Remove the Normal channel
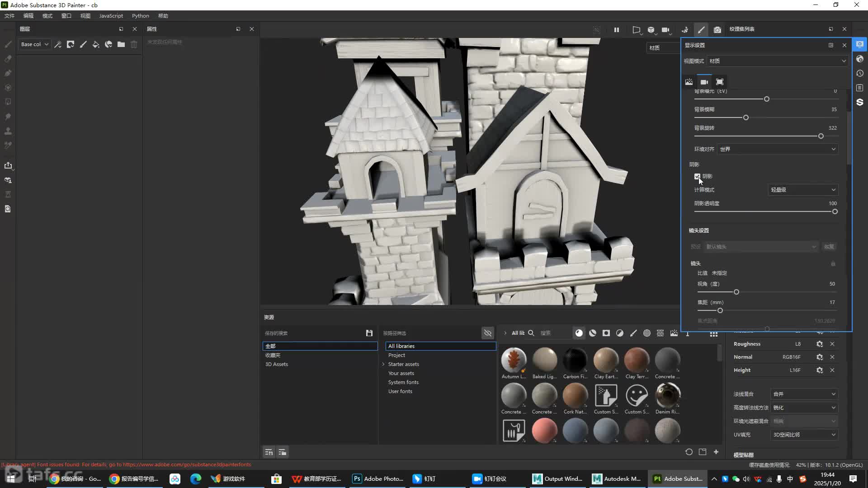Image resolution: width=868 pixels, height=488 pixels. [832, 357]
